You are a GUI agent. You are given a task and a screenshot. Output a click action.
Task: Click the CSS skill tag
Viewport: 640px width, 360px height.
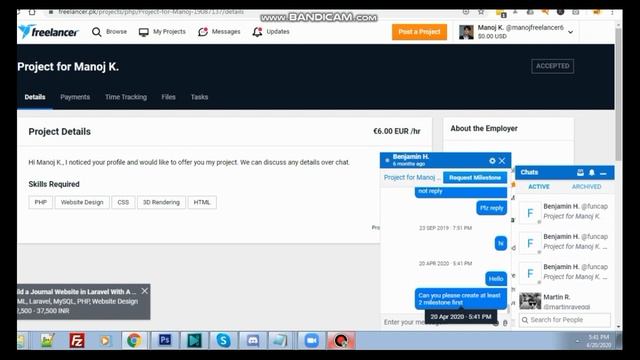pyautogui.click(x=123, y=202)
